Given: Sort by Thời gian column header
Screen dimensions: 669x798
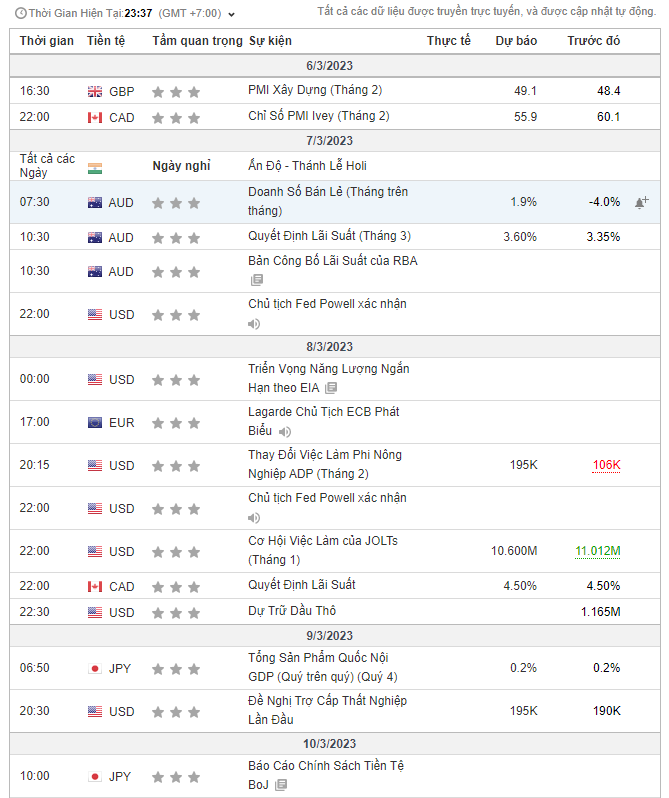Looking at the screenshot, I should tap(46, 41).
